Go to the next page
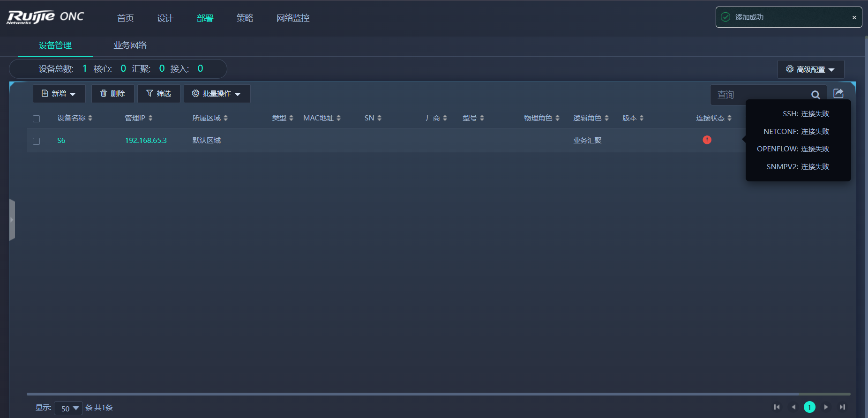 click(x=826, y=407)
